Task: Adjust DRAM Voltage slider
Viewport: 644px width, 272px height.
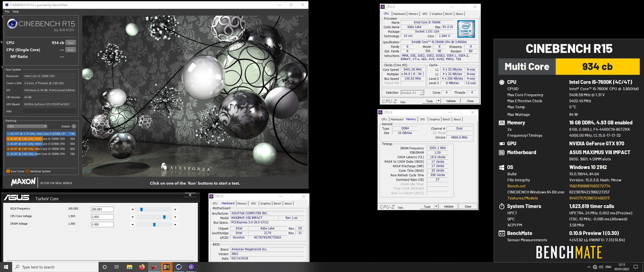Action: pos(154,224)
